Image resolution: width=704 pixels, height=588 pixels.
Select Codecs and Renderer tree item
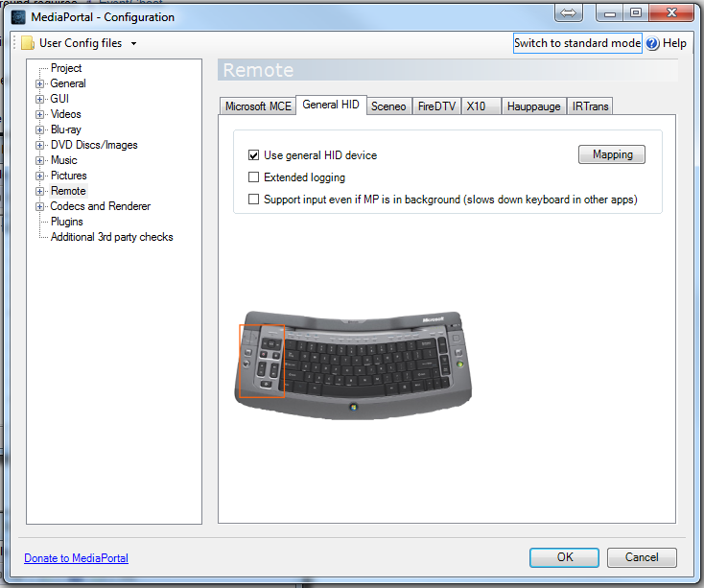click(100, 206)
